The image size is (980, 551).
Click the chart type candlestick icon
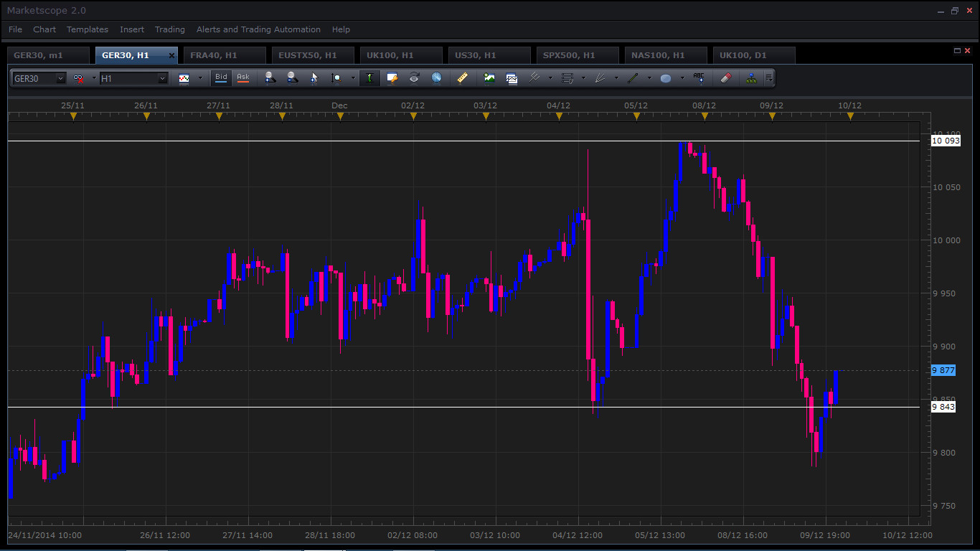[184, 78]
